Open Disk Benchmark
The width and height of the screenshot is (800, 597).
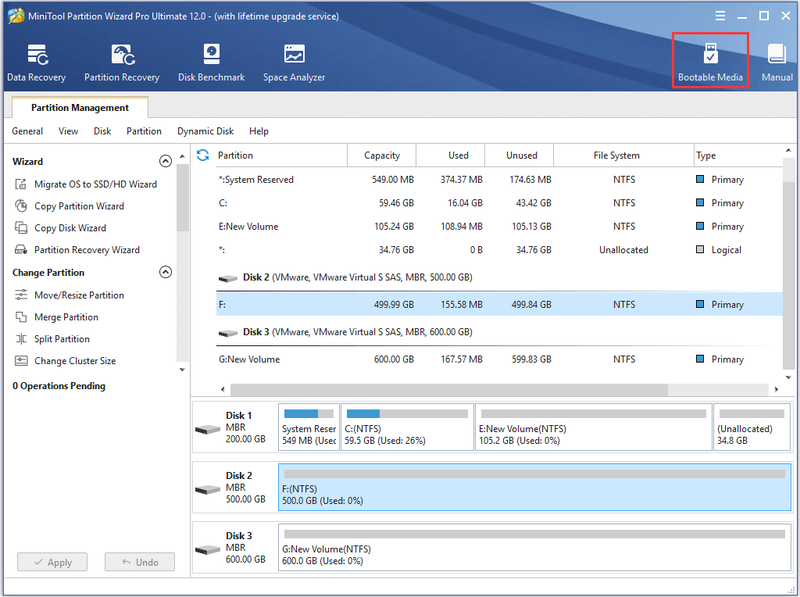coord(211,63)
